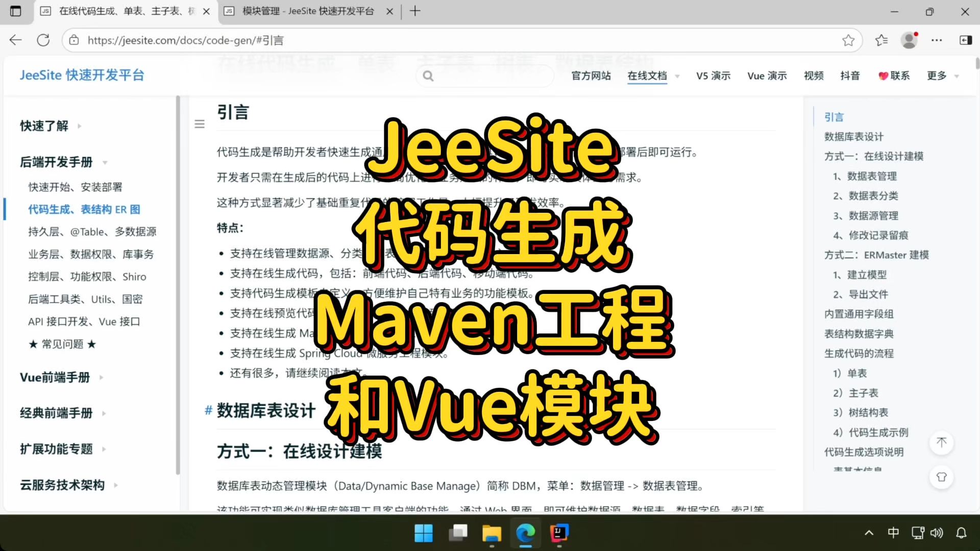
Task: View site information lock icon
Action: (x=75, y=40)
